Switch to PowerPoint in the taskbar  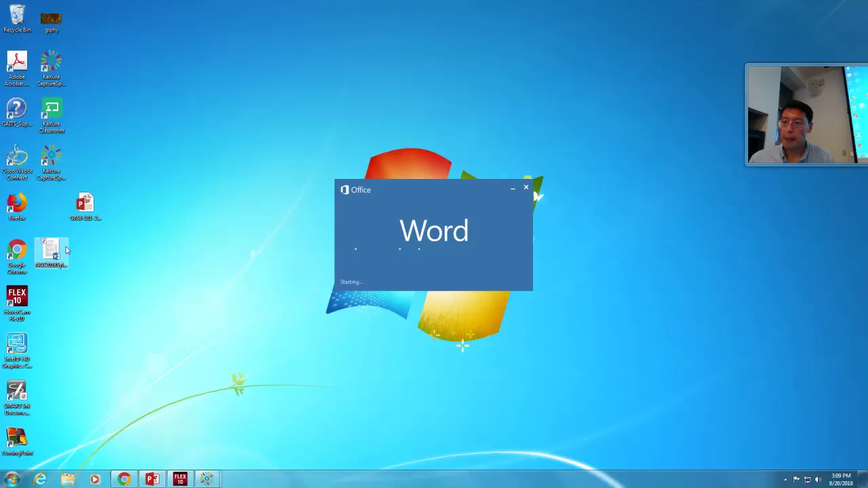(x=152, y=479)
